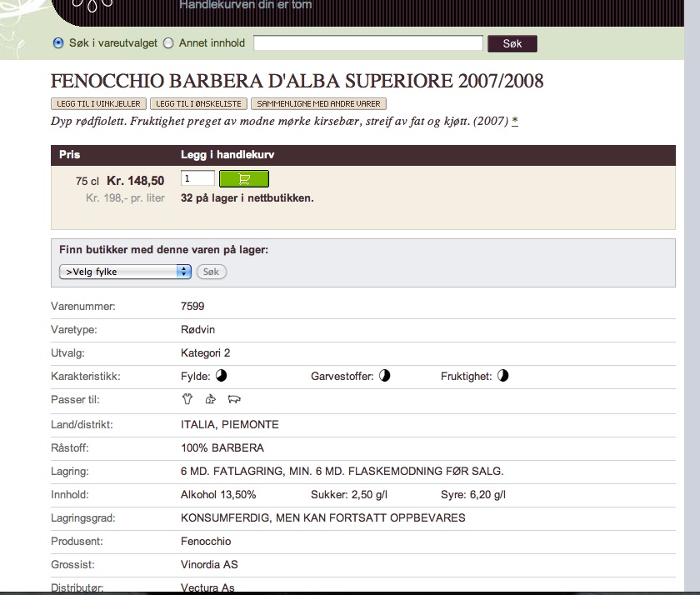Click the Produsent value 'Fenocchio'
This screenshot has height=595, width=700.
(206, 542)
